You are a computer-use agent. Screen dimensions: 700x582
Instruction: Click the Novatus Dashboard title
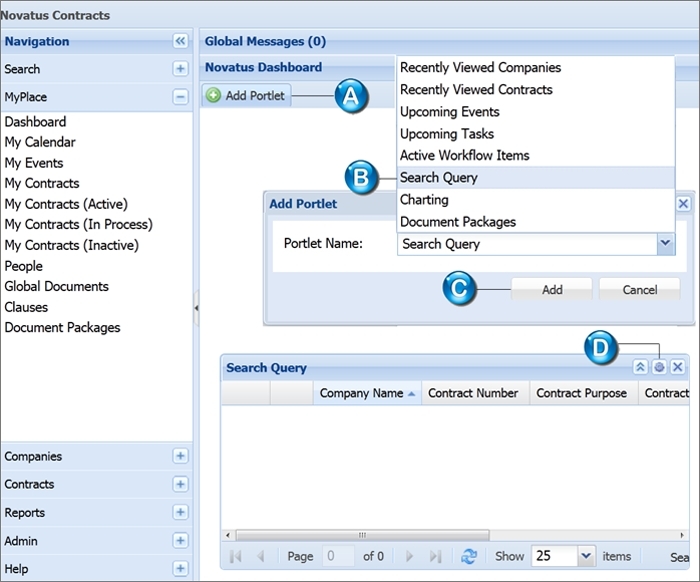point(263,67)
